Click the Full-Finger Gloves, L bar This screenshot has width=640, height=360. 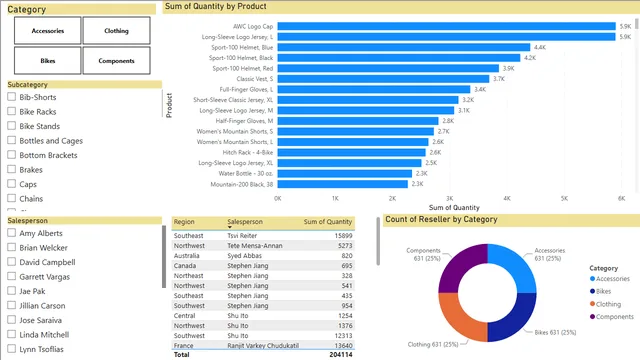tap(374, 89)
